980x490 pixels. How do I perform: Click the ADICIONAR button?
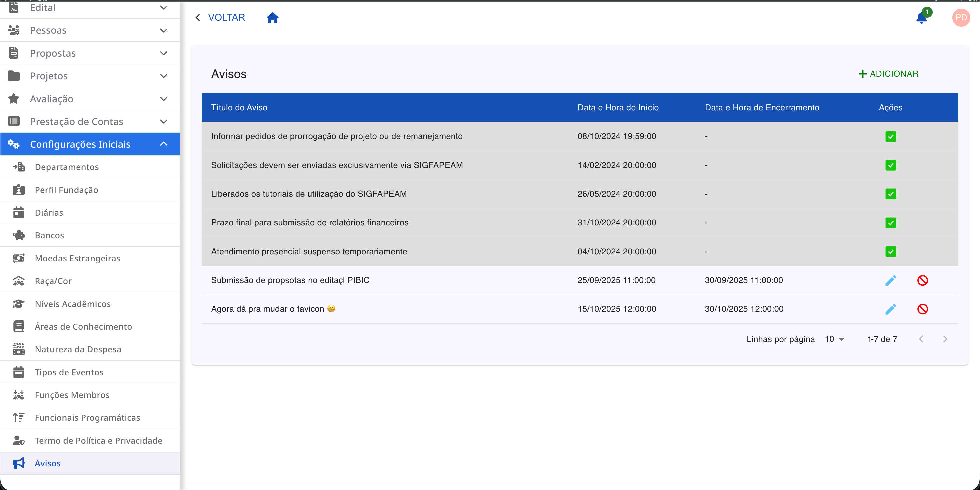pyautogui.click(x=888, y=74)
